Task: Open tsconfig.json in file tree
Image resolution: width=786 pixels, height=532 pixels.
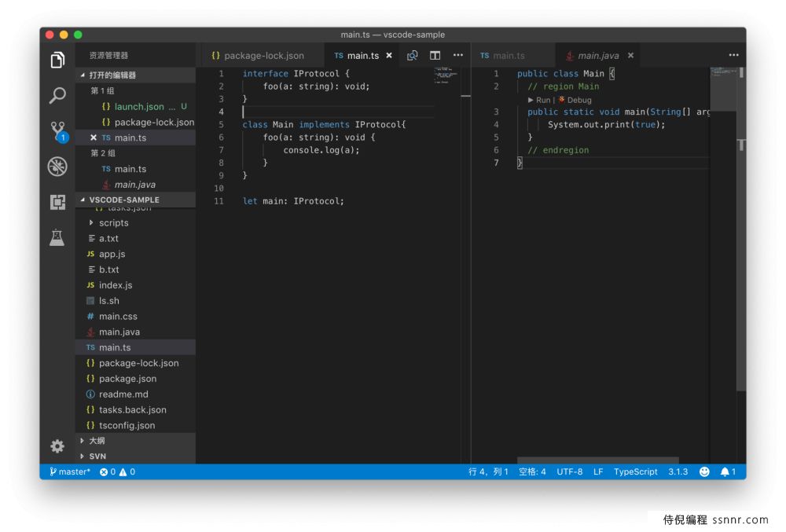Action: 135,425
